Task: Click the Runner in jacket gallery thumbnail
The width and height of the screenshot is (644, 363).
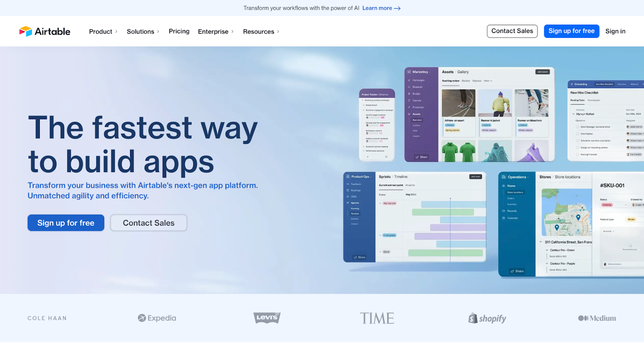Action: (495, 103)
